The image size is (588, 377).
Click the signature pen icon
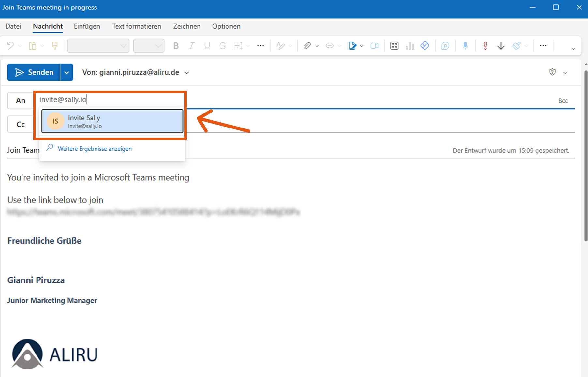click(352, 46)
